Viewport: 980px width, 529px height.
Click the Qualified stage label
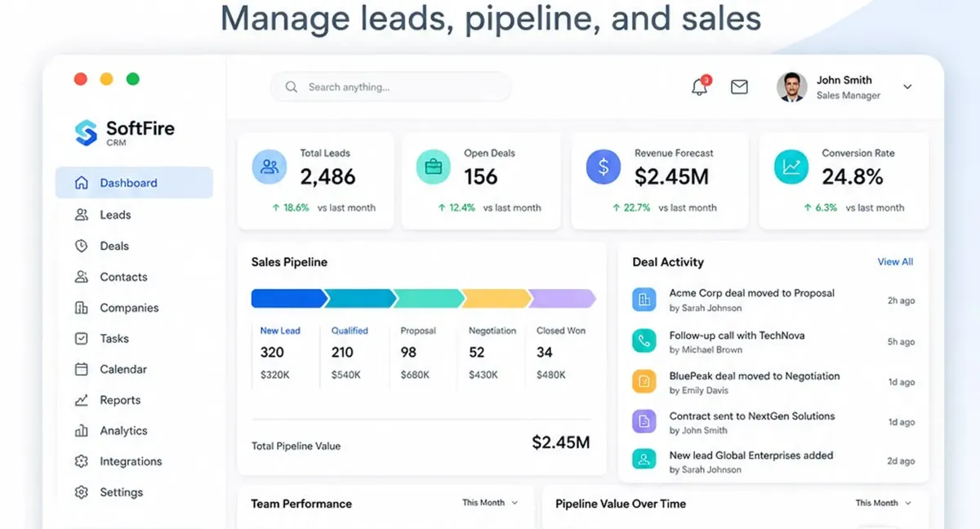point(350,331)
